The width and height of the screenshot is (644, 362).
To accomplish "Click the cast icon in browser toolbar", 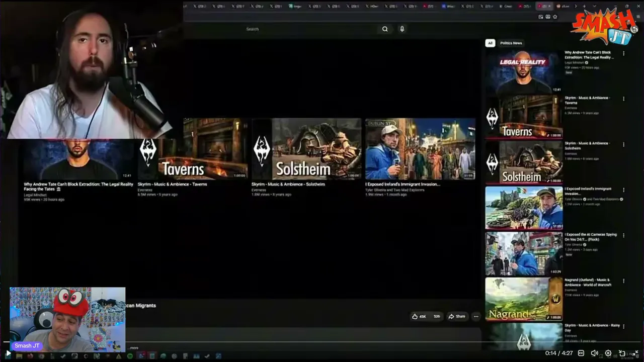I will [541, 17].
